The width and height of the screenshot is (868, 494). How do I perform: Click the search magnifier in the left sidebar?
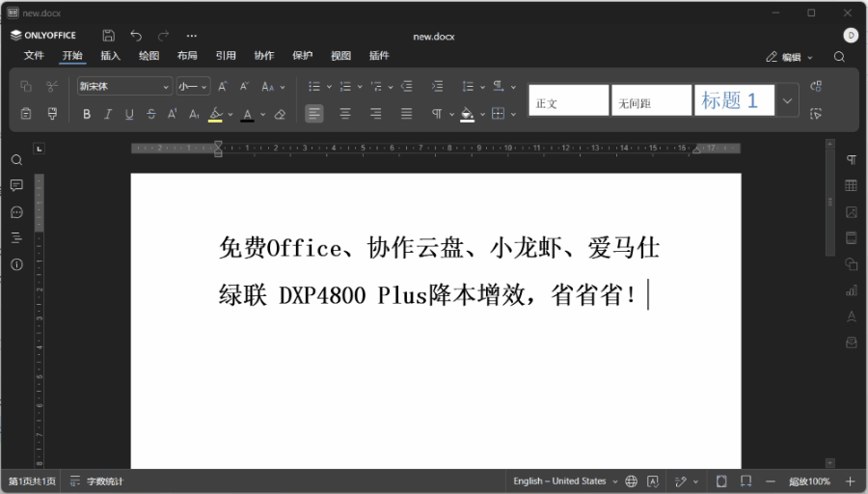pyautogui.click(x=16, y=159)
